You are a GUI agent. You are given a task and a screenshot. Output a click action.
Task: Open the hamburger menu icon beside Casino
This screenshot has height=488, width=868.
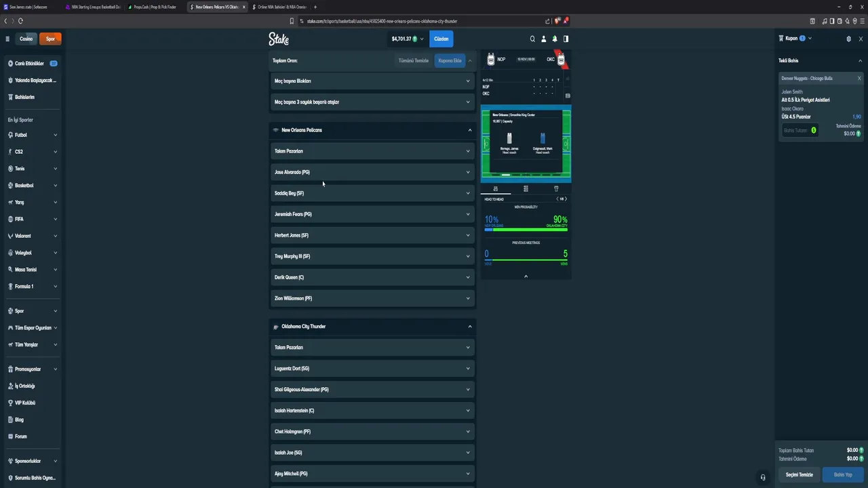(x=7, y=39)
